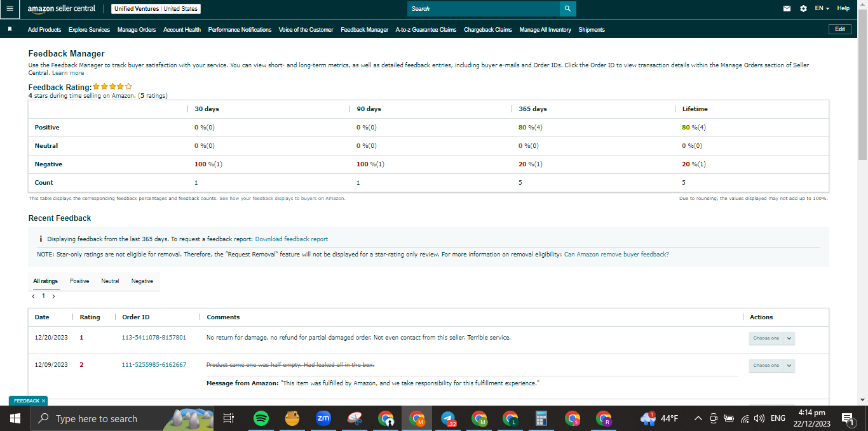Click the Seller Central search field
This screenshot has height=431, width=868.
point(484,9)
